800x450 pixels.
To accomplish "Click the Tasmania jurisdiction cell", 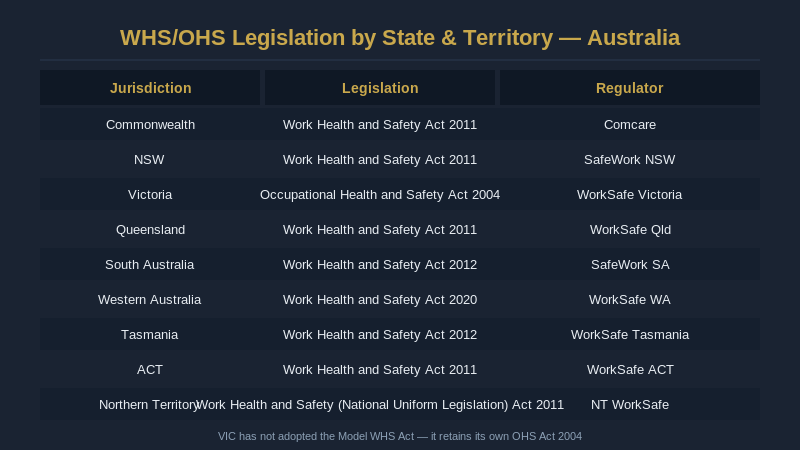I will pos(149,335).
